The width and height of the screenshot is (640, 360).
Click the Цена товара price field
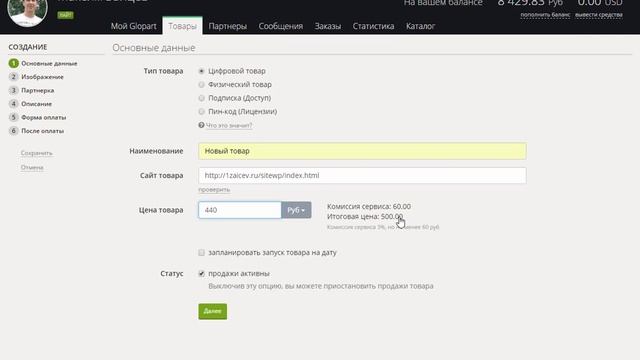pyautogui.click(x=240, y=210)
